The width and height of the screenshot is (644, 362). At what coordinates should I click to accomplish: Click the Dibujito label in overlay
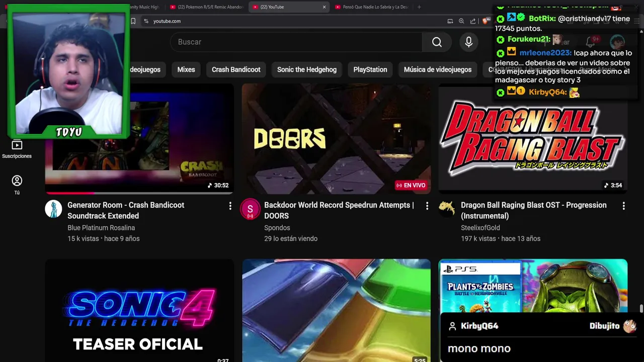(604, 326)
